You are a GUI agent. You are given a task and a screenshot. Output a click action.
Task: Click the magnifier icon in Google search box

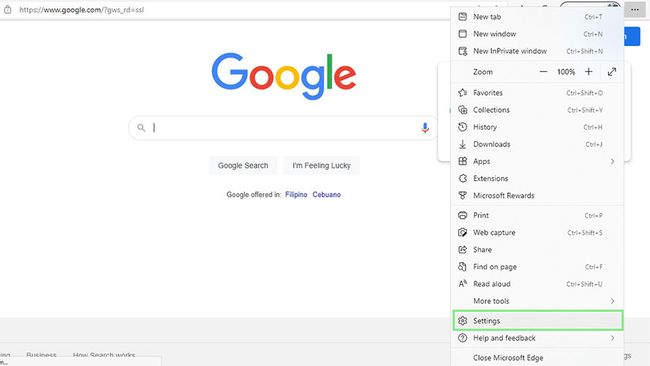(141, 128)
